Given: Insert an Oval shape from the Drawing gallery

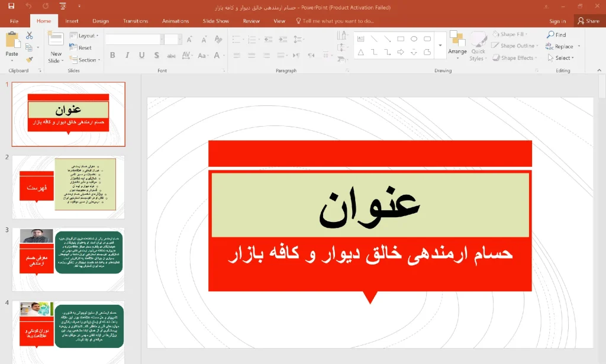Looking at the screenshot, I should coord(414,39).
